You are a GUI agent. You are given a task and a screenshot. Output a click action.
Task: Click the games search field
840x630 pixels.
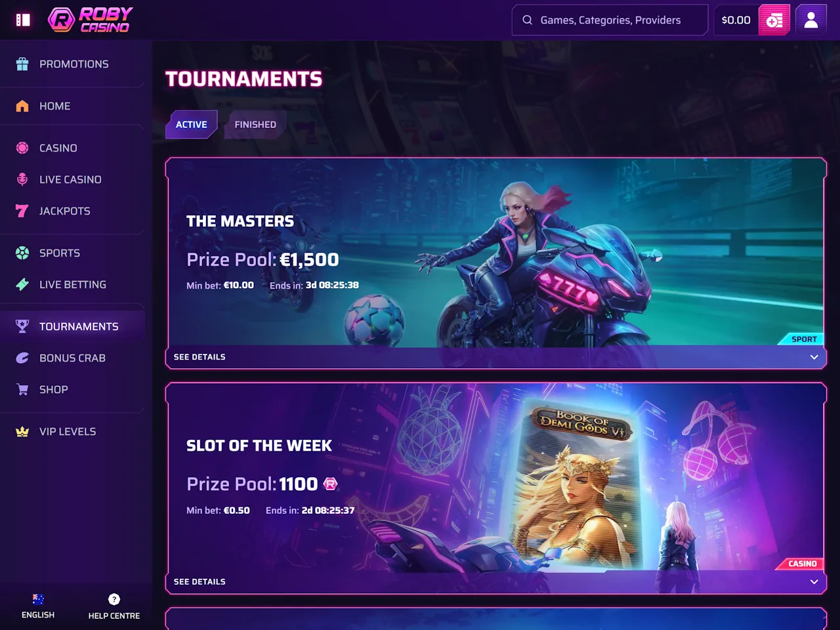[x=610, y=20]
